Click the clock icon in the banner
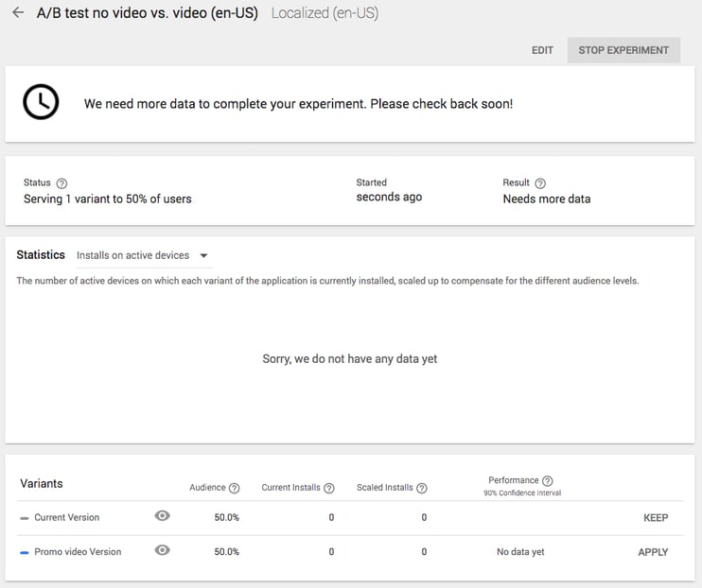This screenshot has width=702, height=588. coord(41,101)
